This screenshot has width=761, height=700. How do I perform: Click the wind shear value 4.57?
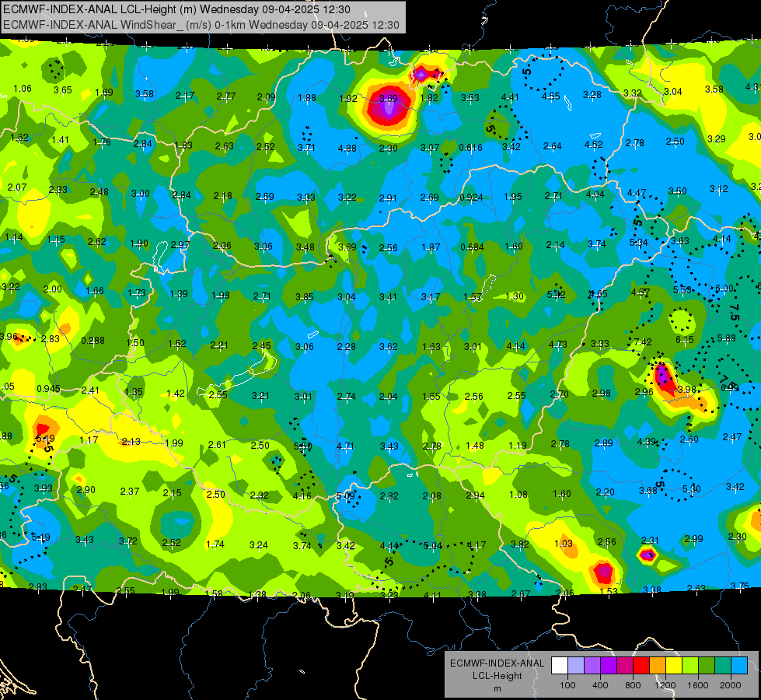coord(641,292)
